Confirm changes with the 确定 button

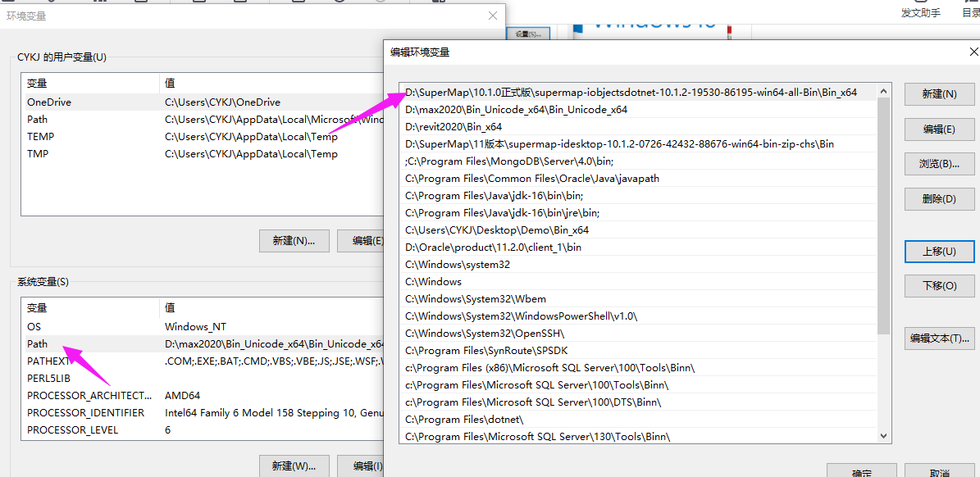861,473
